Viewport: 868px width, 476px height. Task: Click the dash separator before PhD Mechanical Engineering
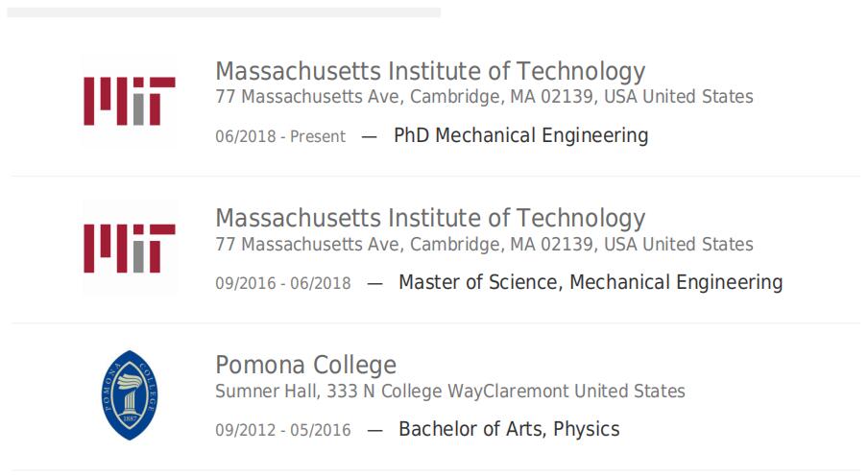tap(370, 136)
